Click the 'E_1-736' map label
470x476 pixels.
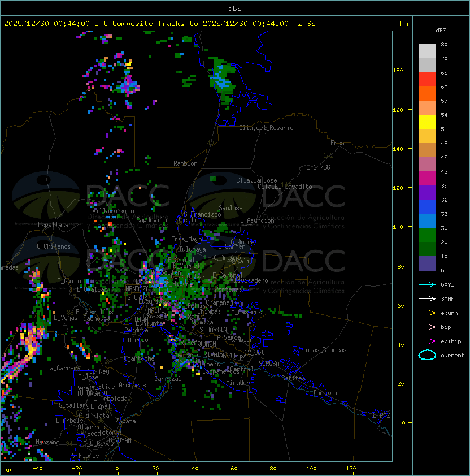(x=318, y=167)
